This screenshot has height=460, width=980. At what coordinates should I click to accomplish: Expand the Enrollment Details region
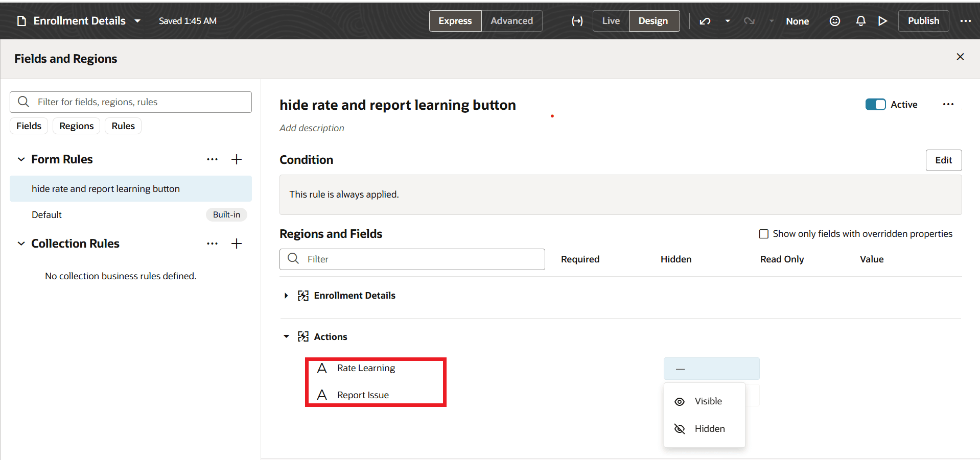pos(286,296)
